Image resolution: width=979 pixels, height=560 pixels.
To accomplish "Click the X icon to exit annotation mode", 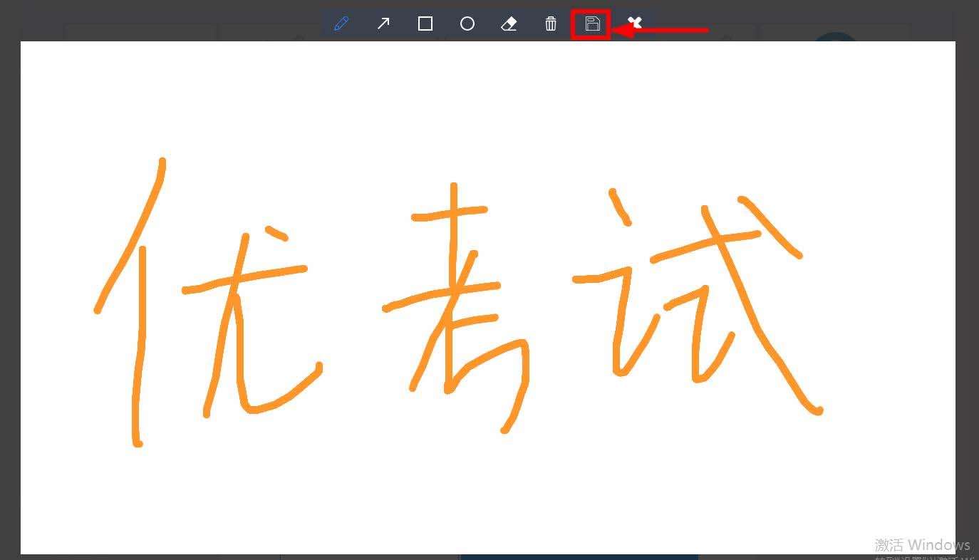I will [633, 23].
